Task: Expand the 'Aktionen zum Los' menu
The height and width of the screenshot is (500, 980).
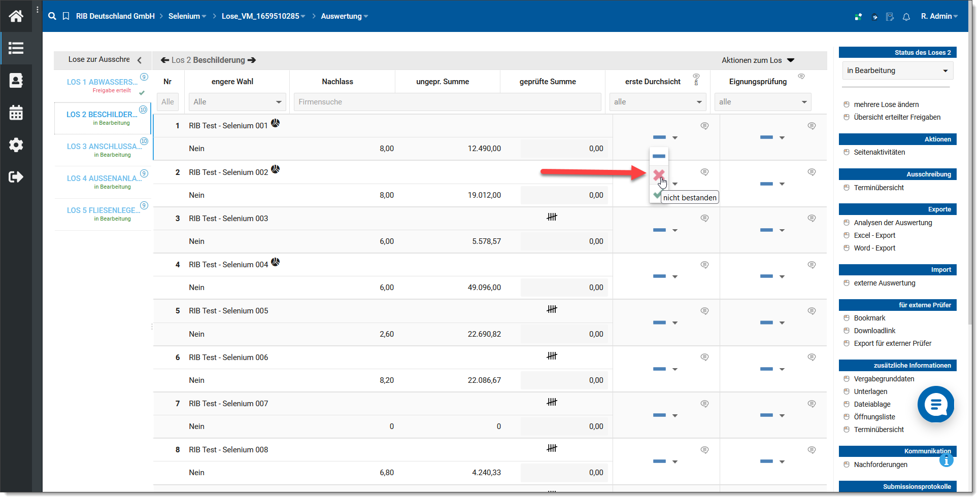Action: click(x=757, y=60)
